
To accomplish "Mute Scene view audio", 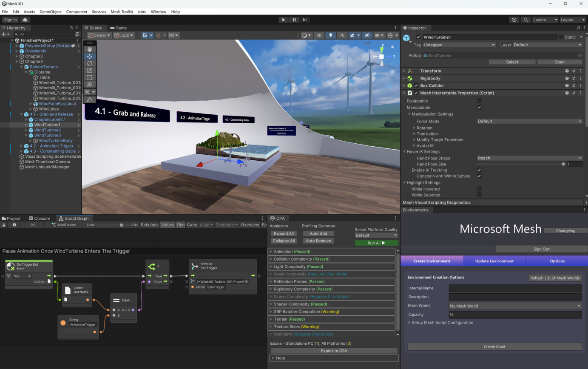I will [342, 35].
